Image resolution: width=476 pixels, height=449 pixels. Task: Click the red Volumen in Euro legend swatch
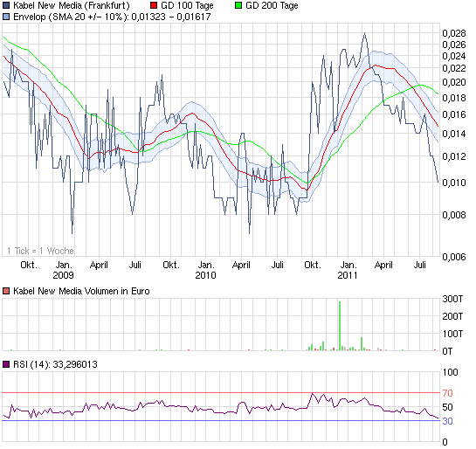[6, 291]
